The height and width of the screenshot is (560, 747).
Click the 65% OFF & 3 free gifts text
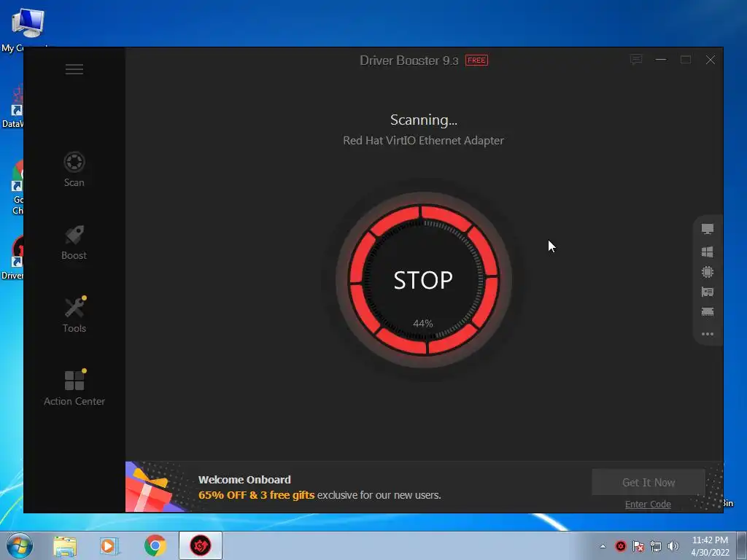point(256,495)
